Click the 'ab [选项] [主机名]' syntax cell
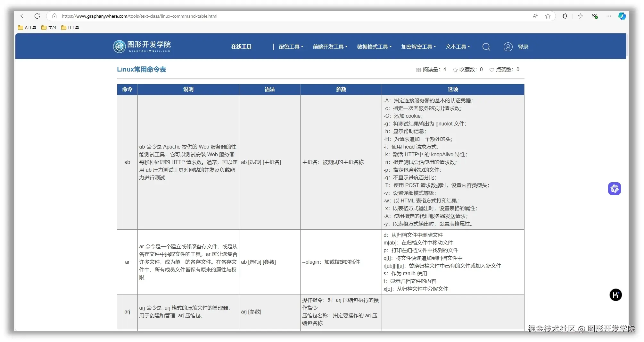Image resolution: width=644 pixels, height=342 pixels. point(270,162)
